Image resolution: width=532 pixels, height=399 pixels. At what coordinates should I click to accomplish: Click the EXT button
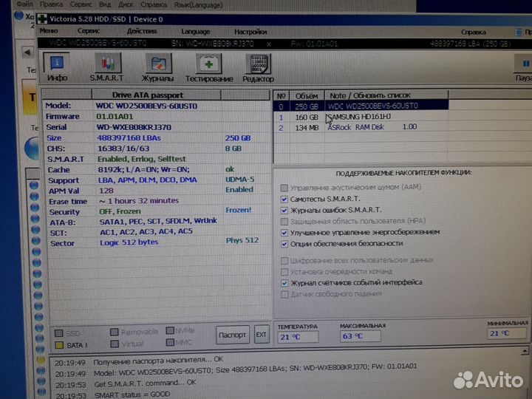(x=262, y=335)
